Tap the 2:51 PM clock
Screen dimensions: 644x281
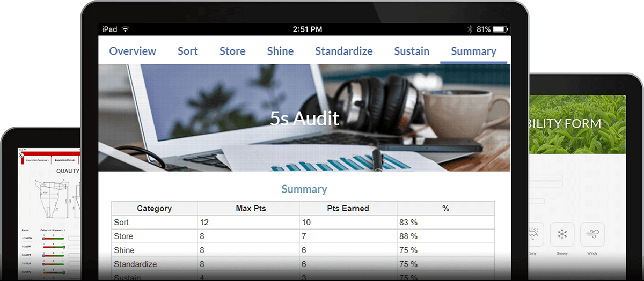(308, 29)
